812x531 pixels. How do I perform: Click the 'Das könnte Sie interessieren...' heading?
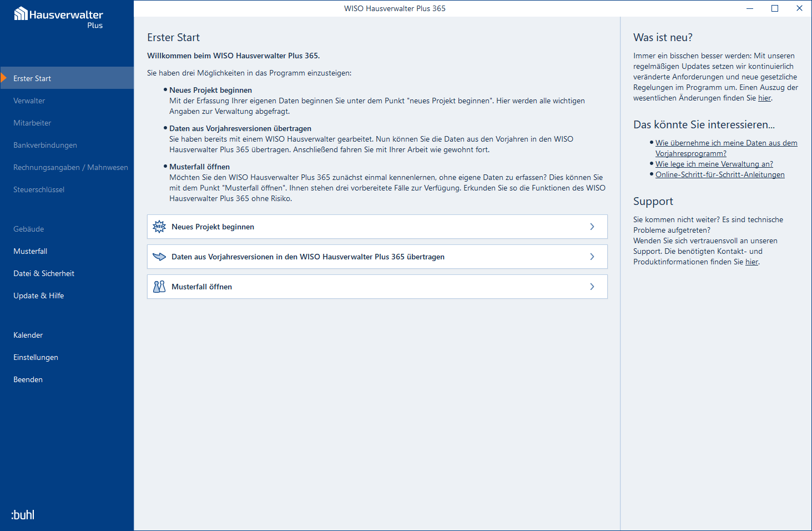point(704,124)
